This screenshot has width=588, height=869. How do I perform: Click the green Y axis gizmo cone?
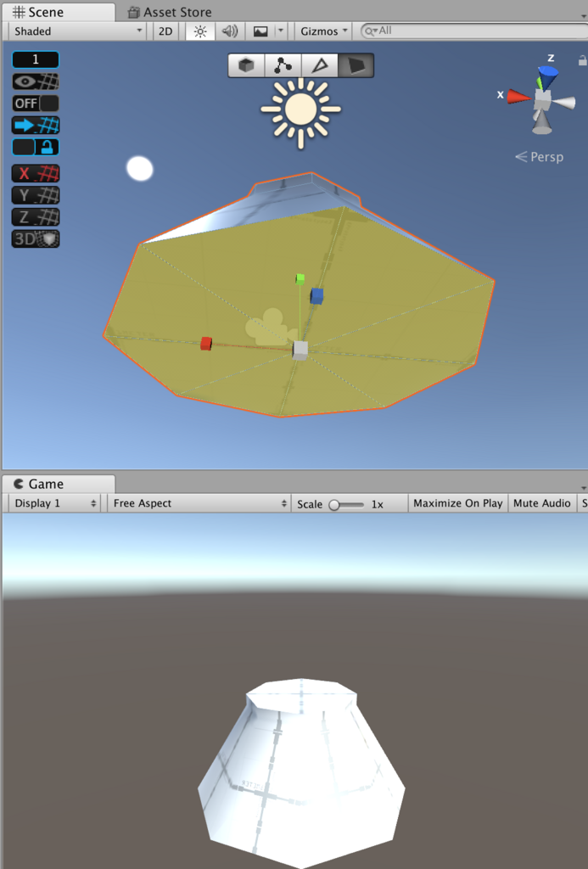point(538,84)
